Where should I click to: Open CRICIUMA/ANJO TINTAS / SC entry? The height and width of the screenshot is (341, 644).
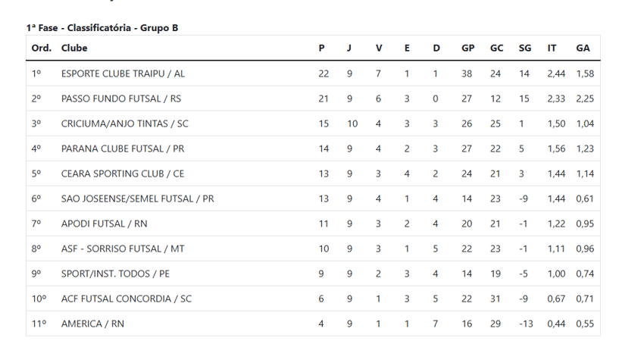pyautogui.click(x=124, y=124)
